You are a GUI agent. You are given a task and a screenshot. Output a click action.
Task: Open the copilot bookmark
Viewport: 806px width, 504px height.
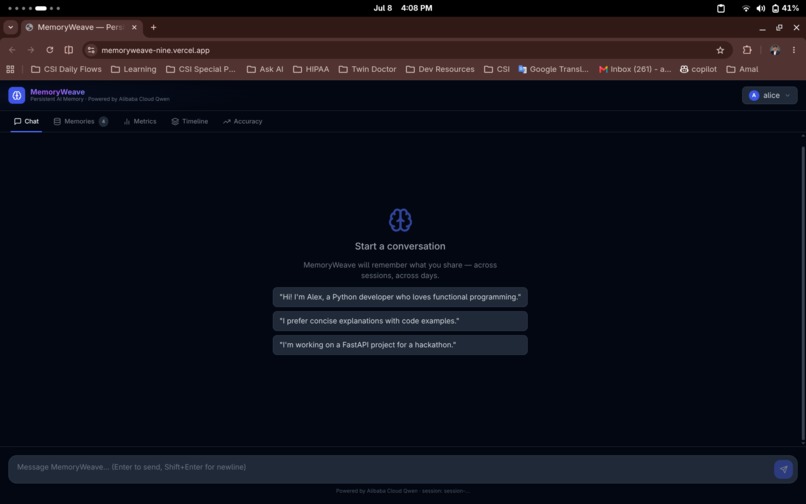(x=698, y=69)
